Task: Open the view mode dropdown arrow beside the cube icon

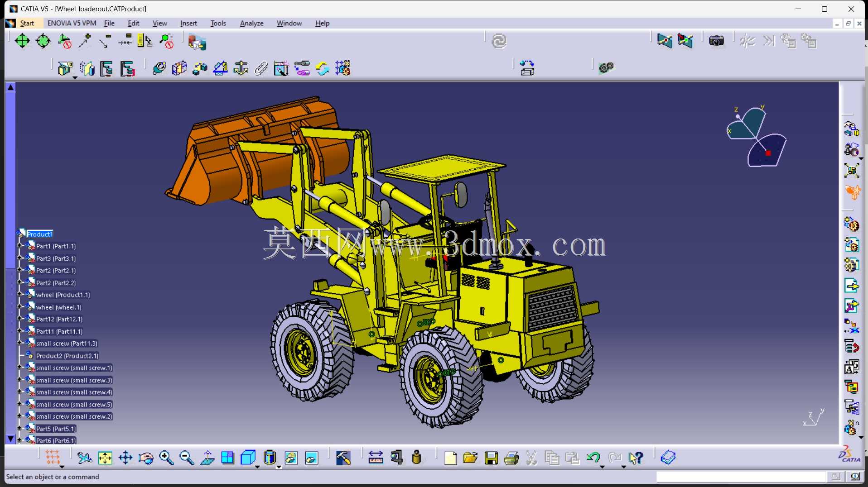Action: 257,467
